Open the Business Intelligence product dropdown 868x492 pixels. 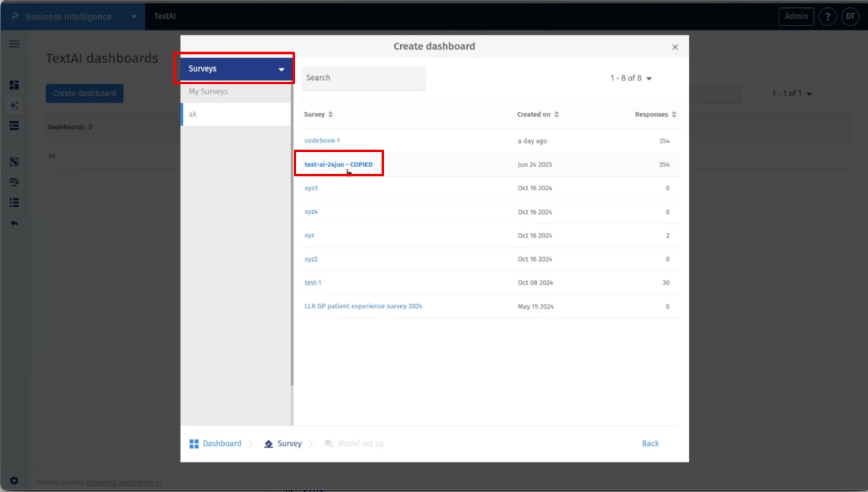point(134,16)
